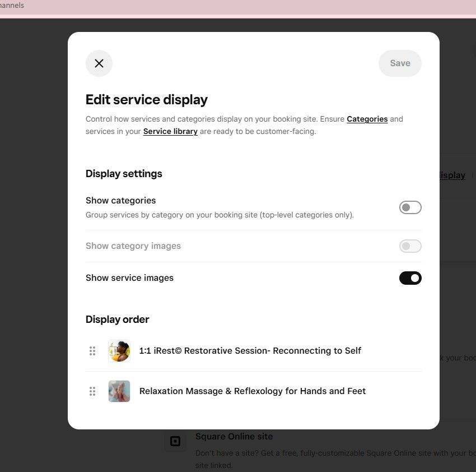Open the Categories link

click(x=367, y=119)
